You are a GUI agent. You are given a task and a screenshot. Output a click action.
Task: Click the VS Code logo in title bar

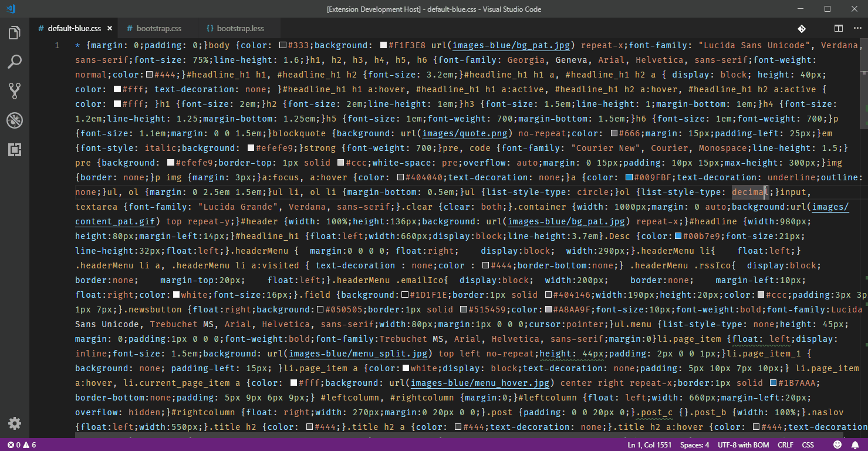[12, 9]
